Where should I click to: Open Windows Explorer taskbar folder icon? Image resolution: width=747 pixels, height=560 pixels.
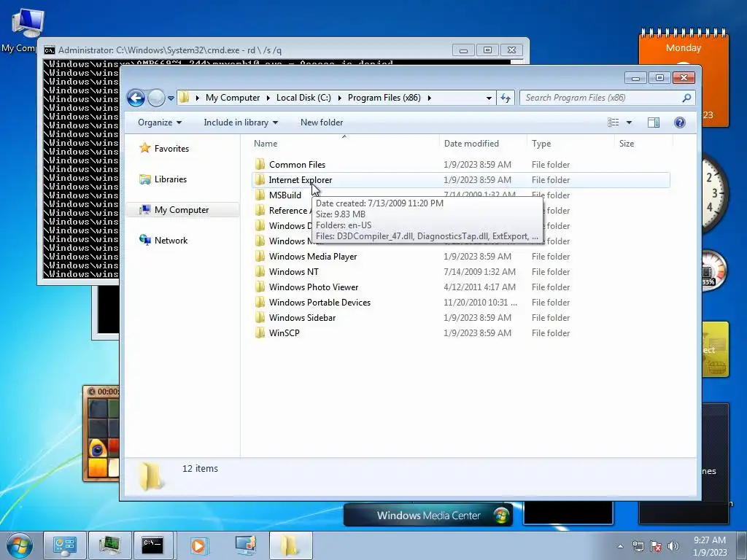tap(290, 545)
